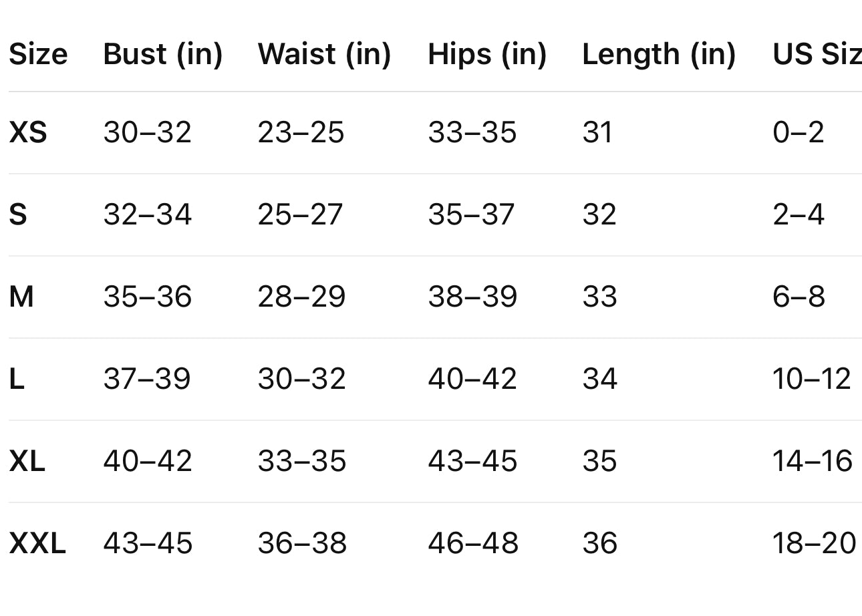
Task: Select the XL US size 14–16
Action: 813,461
